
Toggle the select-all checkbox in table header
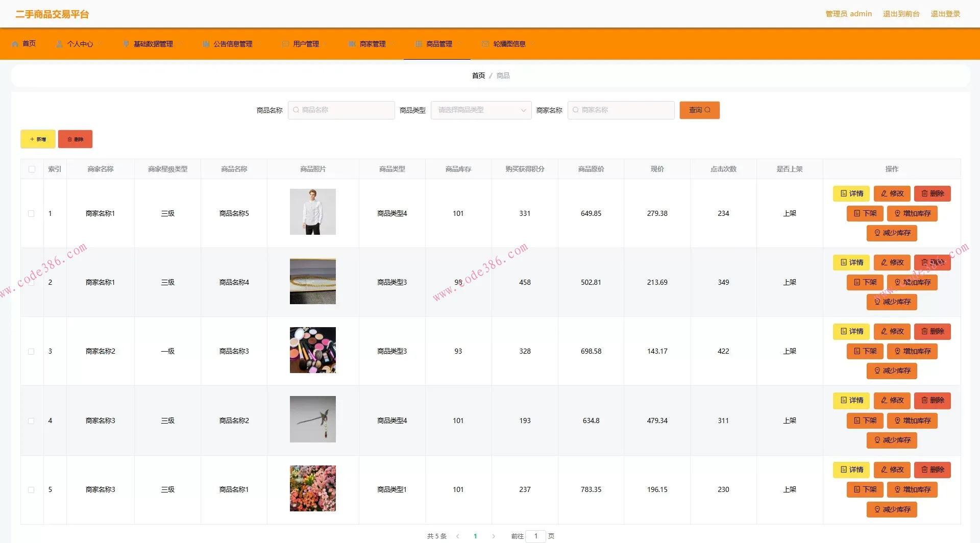[x=32, y=169]
